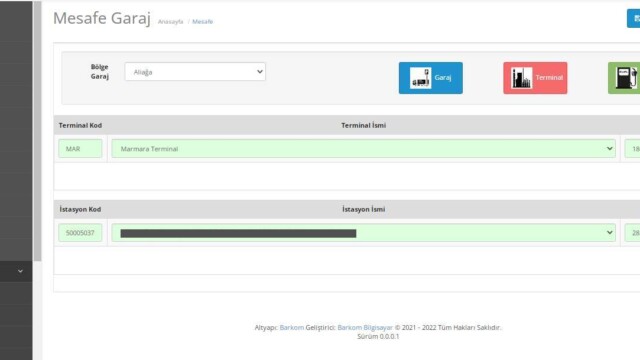Viewport: 640px width, 360px height.
Task: Click the Terminal Kod column header
Action: pyautogui.click(x=80, y=125)
